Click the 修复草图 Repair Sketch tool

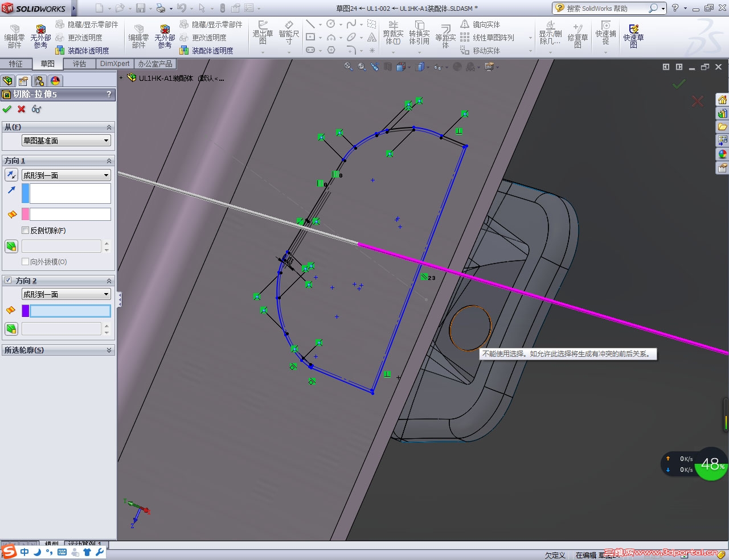click(x=578, y=35)
